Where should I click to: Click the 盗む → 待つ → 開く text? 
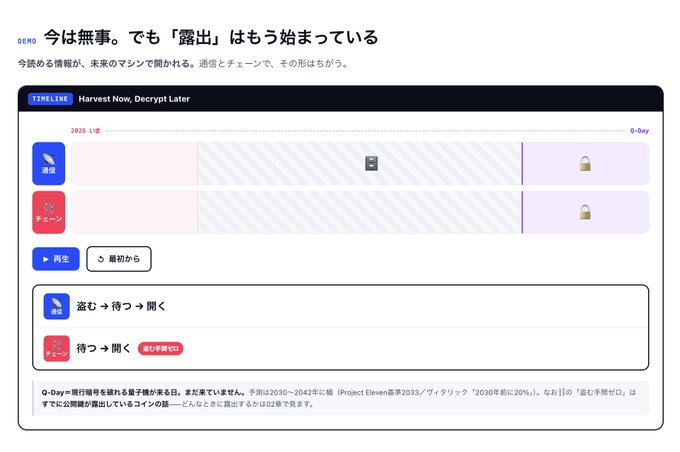tap(121, 306)
